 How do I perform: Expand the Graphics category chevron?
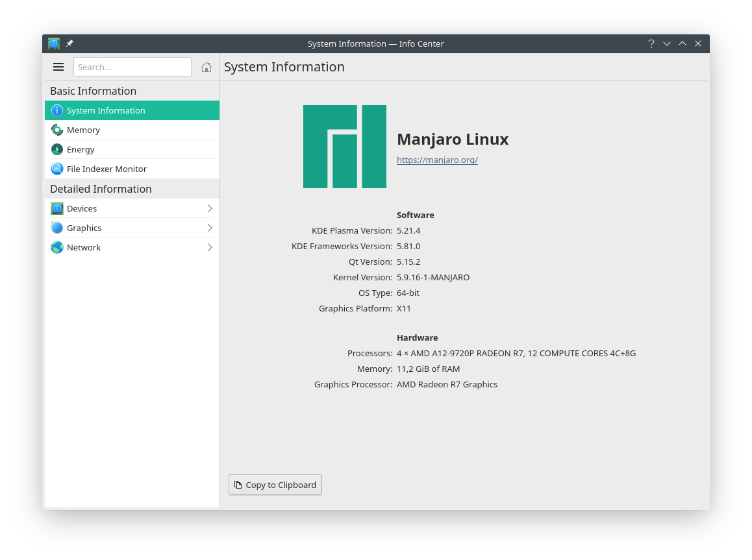pos(210,228)
